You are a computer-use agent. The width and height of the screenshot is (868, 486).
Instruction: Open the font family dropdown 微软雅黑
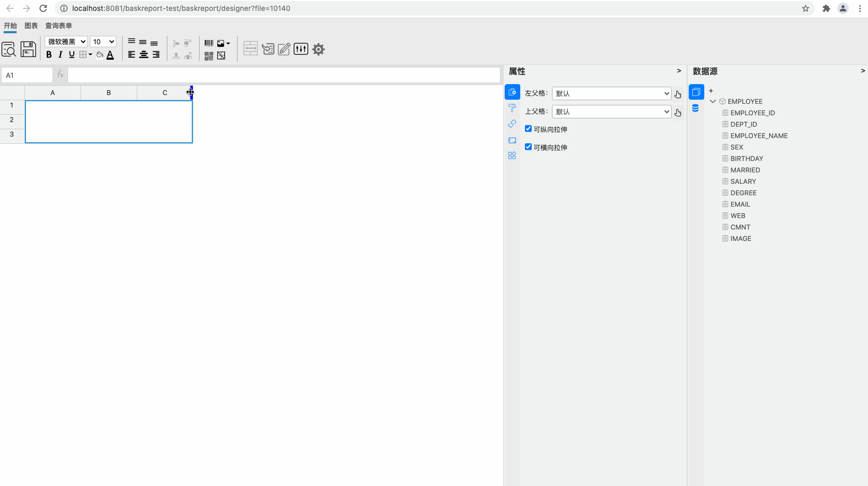click(66, 42)
